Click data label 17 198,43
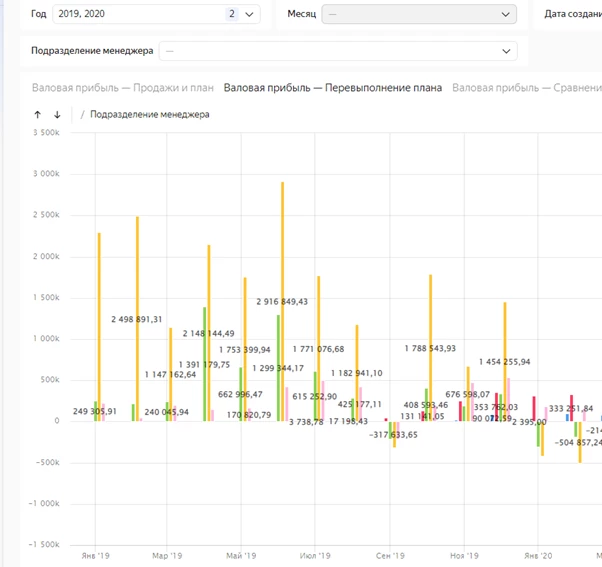The height and width of the screenshot is (567, 602). 348,422
